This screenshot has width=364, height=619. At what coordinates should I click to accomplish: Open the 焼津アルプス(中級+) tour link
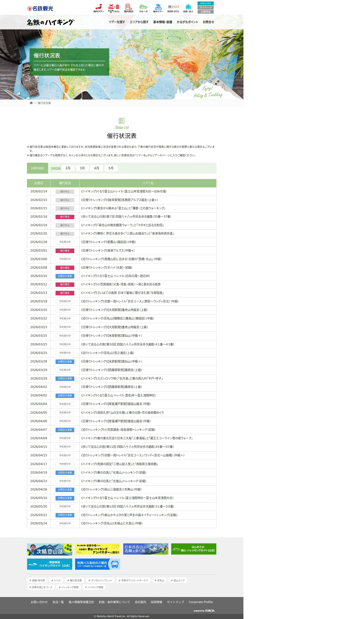108,251
